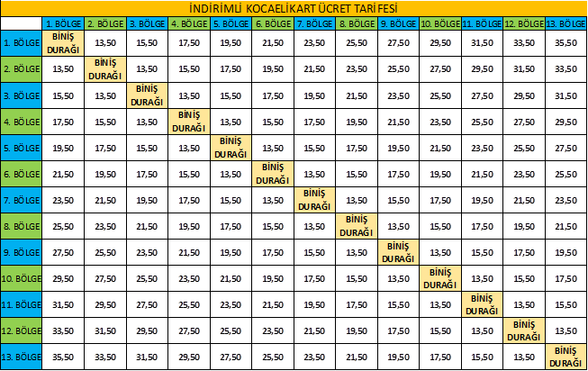588x371 pixels.
Task: Click BİNİŞ DURAĞI cell in 10. BÖLGE row
Action: 440,278
